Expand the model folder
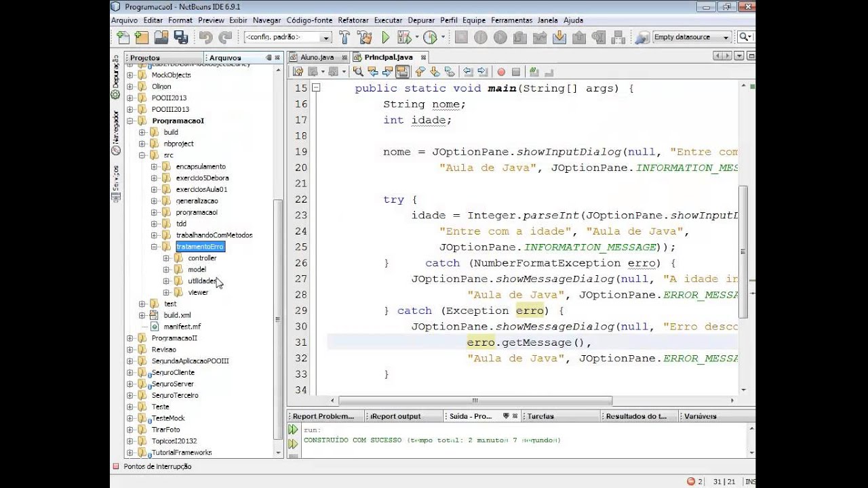The width and height of the screenshot is (868, 488). click(166, 270)
